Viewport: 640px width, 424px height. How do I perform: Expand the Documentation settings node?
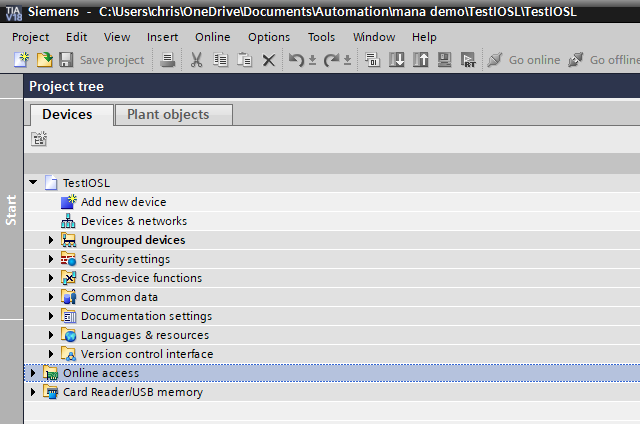(x=51, y=316)
